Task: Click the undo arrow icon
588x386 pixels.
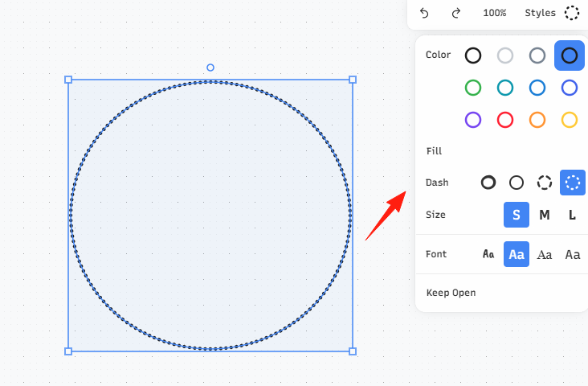Action: tap(424, 13)
